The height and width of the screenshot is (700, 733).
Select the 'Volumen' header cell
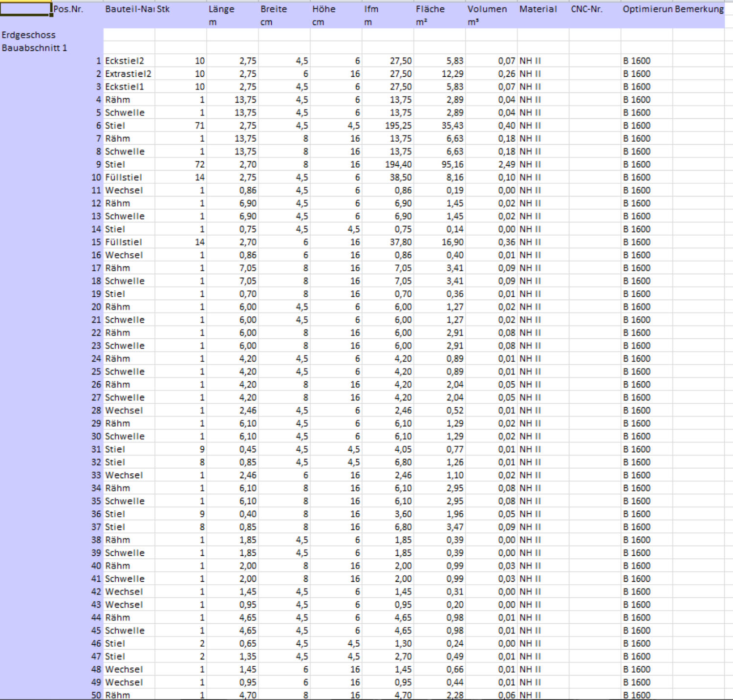(x=492, y=9)
